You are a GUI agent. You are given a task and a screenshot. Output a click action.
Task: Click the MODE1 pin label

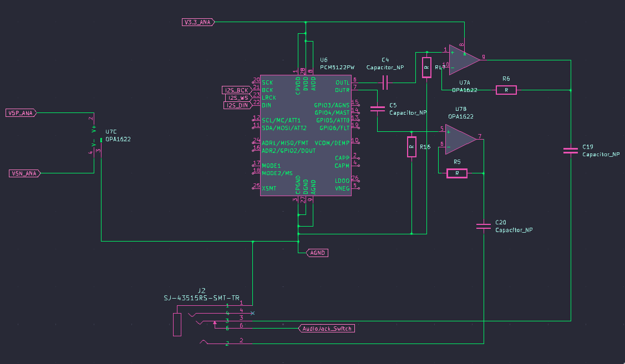pos(271,166)
